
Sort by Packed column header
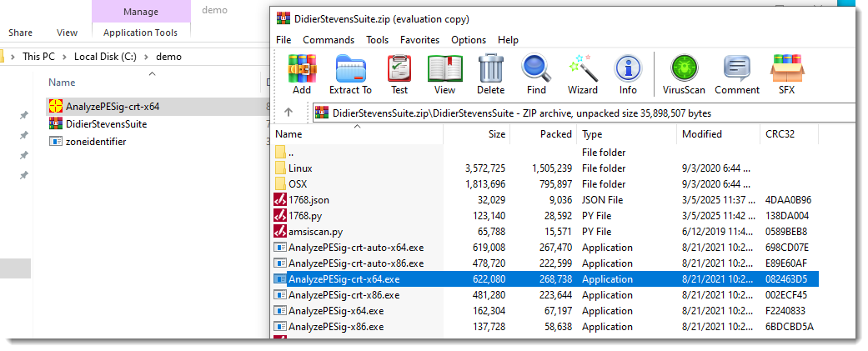tap(543, 134)
